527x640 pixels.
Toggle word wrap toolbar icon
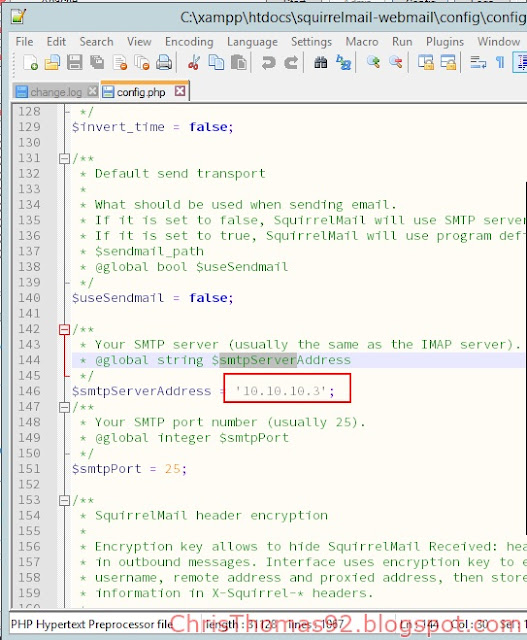(x=478, y=62)
